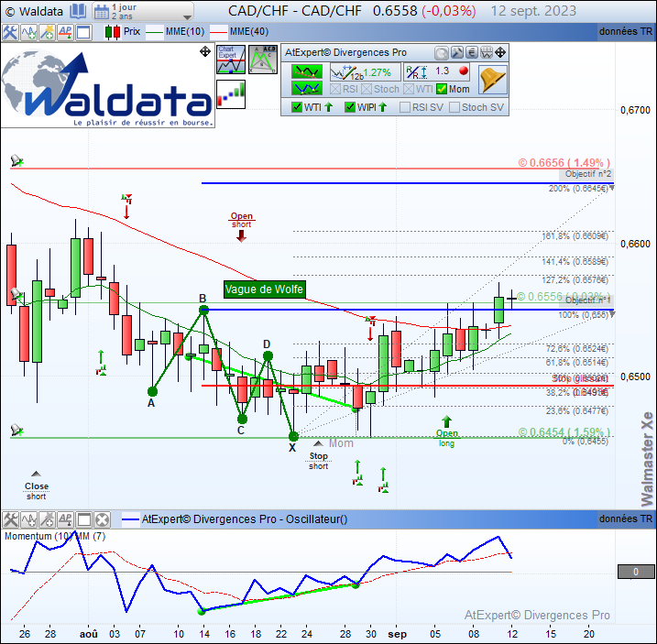Click starred wand tool in oscillator toolbar
657x644 pixels.
pos(48,520)
